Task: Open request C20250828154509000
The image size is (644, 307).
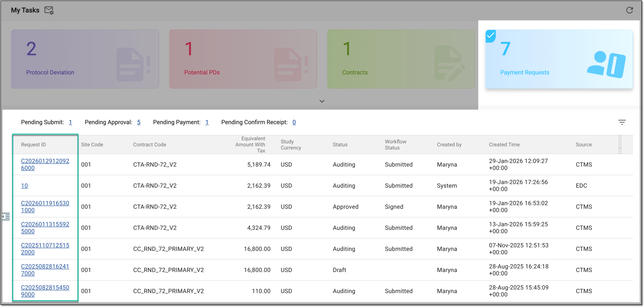Action: click(45, 291)
